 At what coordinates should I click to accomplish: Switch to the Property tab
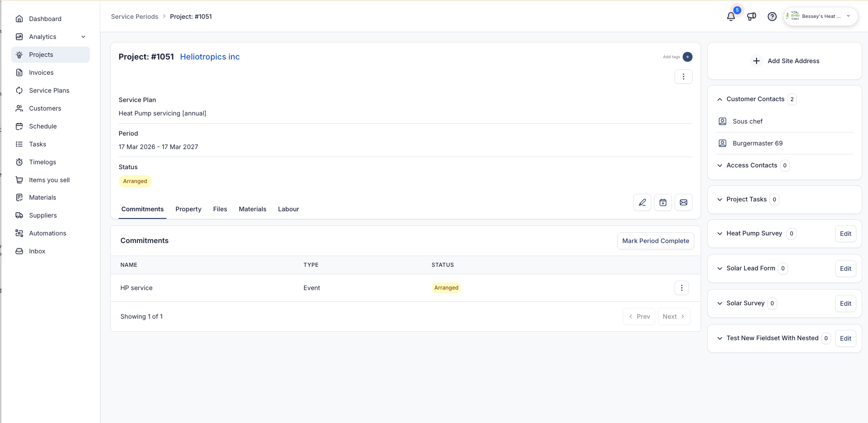pyautogui.click(x=188, y=209)
